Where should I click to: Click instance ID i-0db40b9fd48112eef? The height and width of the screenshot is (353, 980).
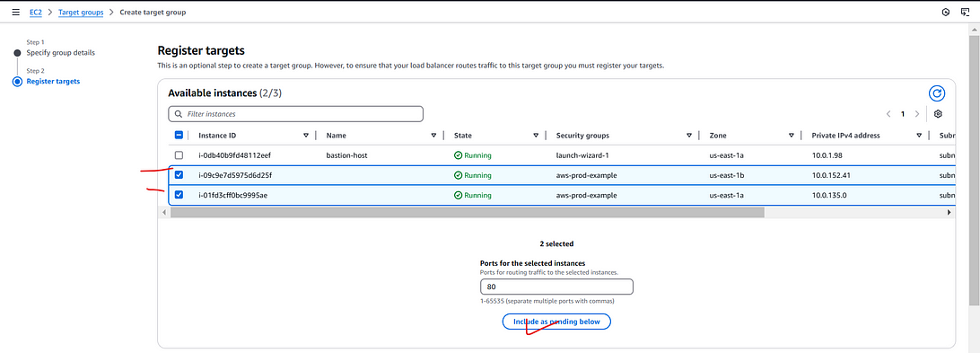tap(234, 155)
